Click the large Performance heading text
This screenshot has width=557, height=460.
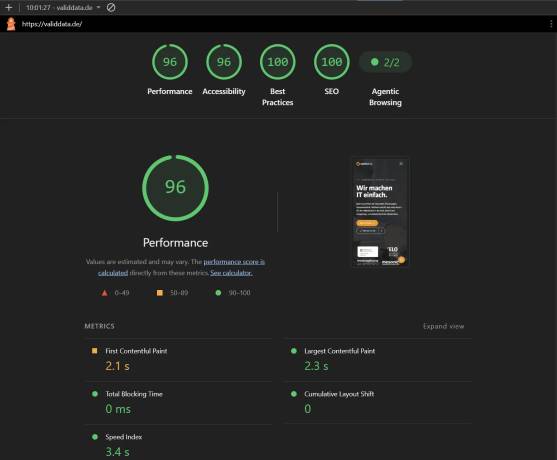point(175,243)
